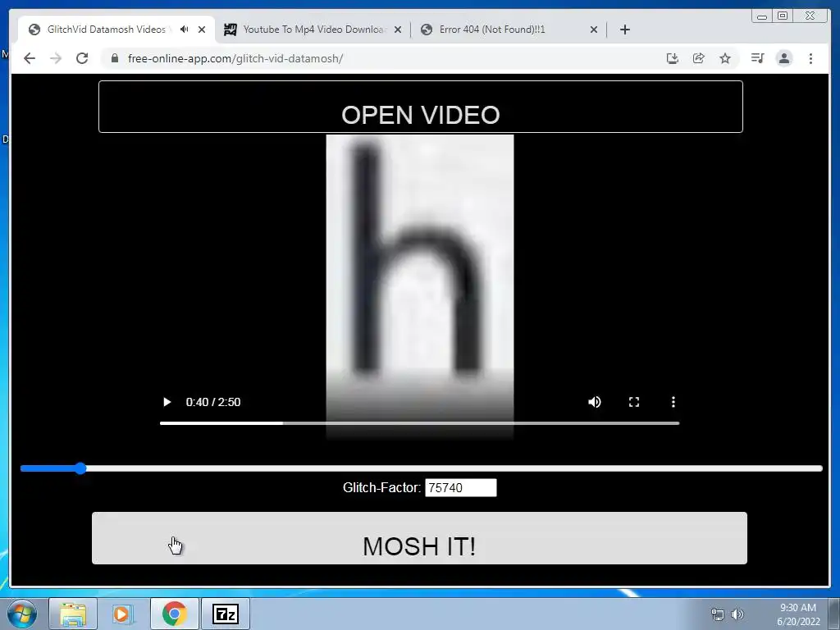Close the GlitchVid Datamosh tab
The image size is (840, 630).
[x=202, y=30]
